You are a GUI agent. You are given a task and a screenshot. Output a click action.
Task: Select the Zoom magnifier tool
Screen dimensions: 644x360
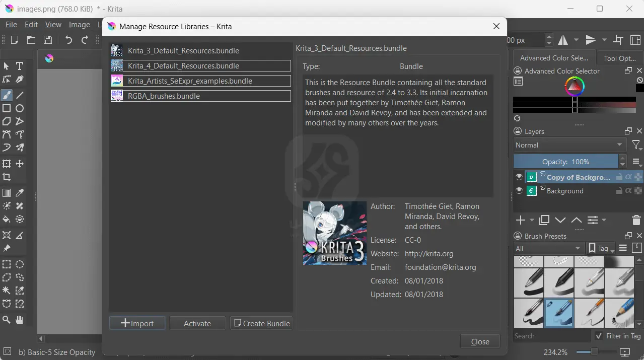tap(7, 320)
